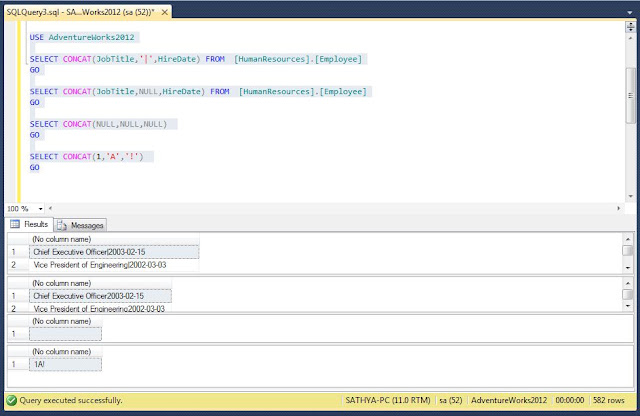Click the Results grid icon
Image resolution: width=640 pixels, height=416 pixels.
point(15,224)
